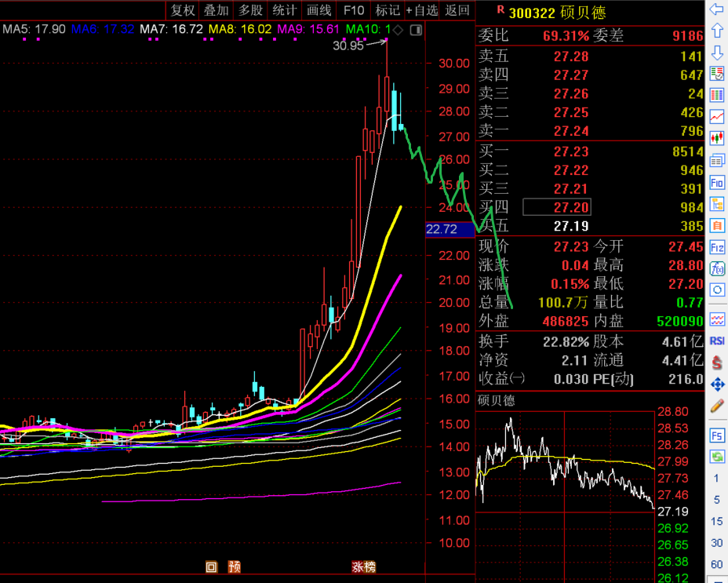Click the magenta MA9: 15.61 label

308,29
